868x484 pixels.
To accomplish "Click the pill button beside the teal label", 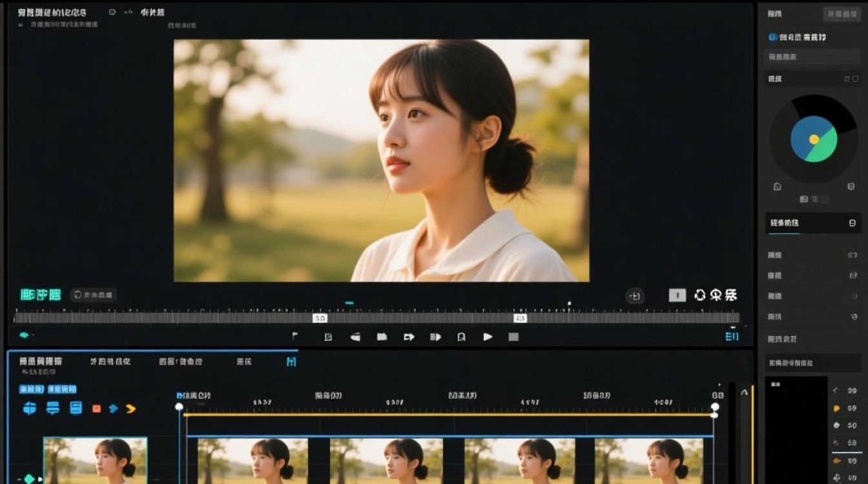I will click(x=94, y=295).
